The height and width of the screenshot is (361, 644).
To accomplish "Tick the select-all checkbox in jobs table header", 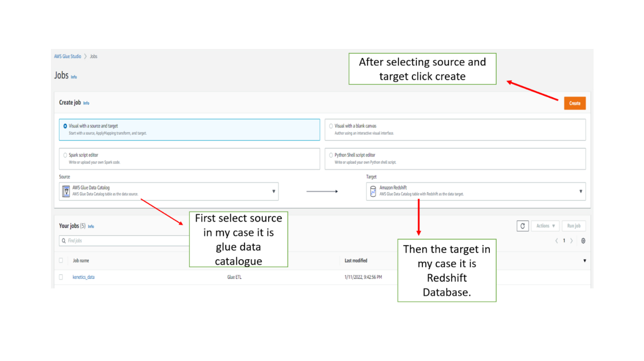I will [61, 260].
